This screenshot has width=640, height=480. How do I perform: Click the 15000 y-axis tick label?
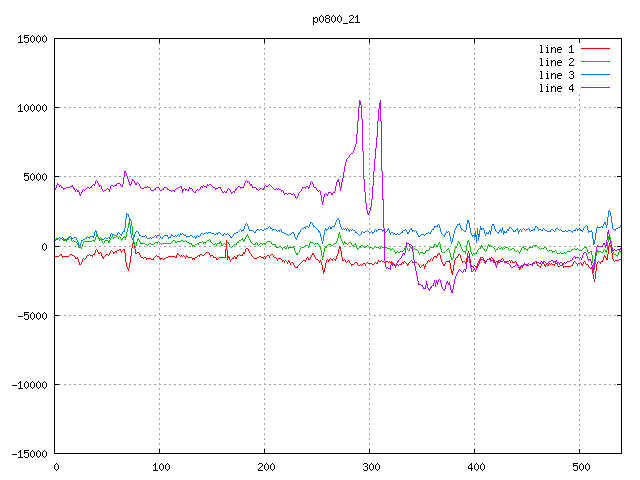pyautogui.click(x=31, y=39)
